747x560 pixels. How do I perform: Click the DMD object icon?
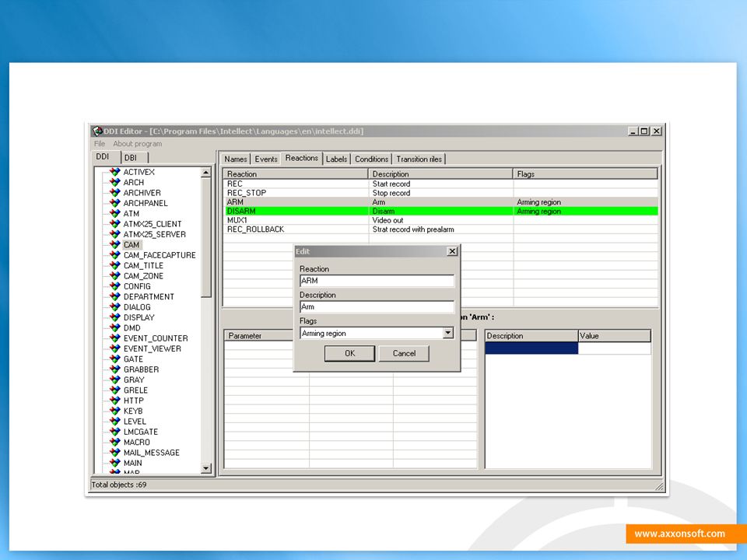click(115, 327)
